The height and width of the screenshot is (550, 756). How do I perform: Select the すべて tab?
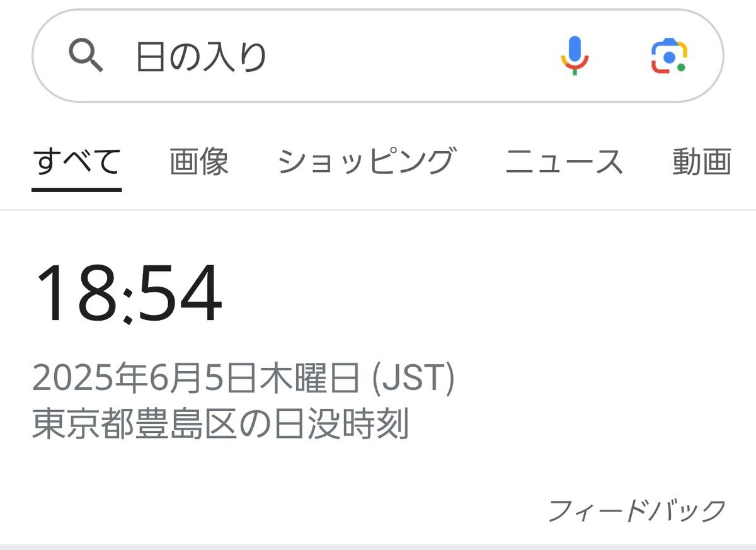[x=77, y=161]
